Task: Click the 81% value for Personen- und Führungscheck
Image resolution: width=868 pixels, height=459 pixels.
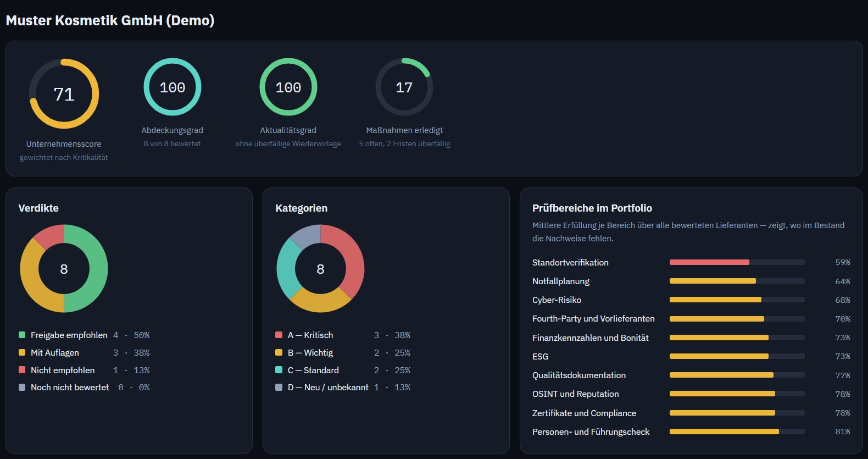Action: [x=843, y=432]
